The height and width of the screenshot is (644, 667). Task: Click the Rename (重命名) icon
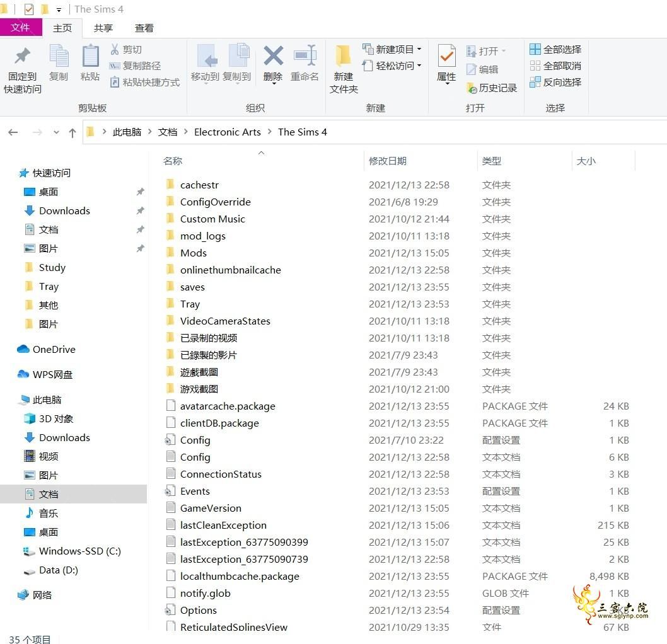tap(304, 55)
